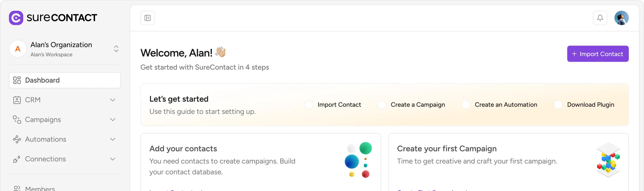The height and width of the screenshot is (191, 644).
Task: Click the Dashboard grid icon
Action: [17, 80]
